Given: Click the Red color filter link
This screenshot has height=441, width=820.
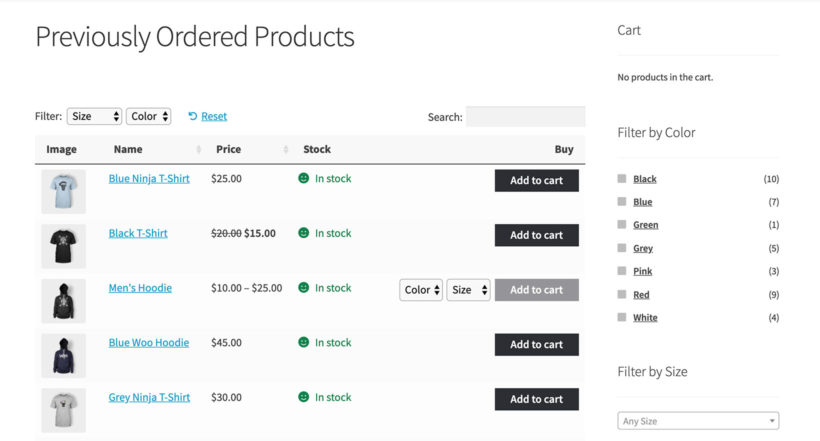Looking at the screenshot, I should 641,295.
